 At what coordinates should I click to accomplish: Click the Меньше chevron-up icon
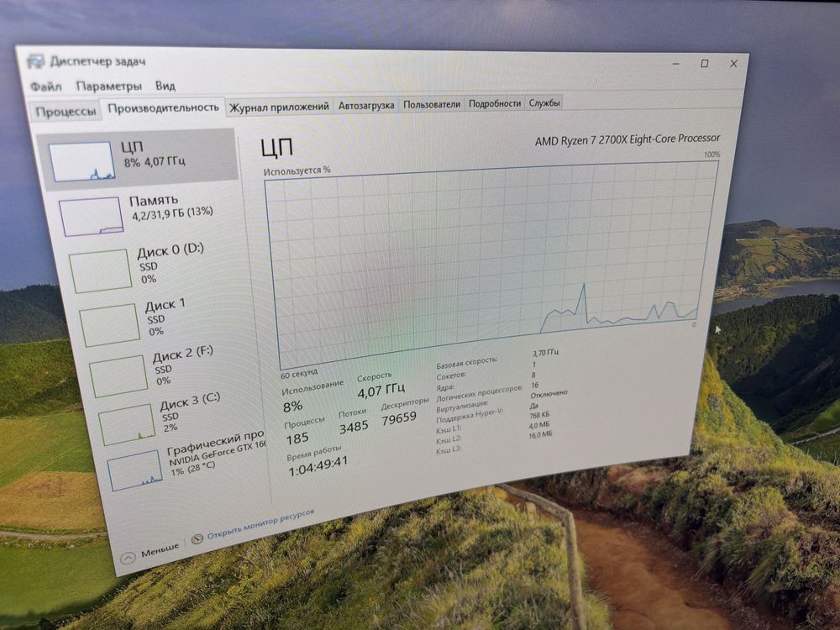(128, 559)
